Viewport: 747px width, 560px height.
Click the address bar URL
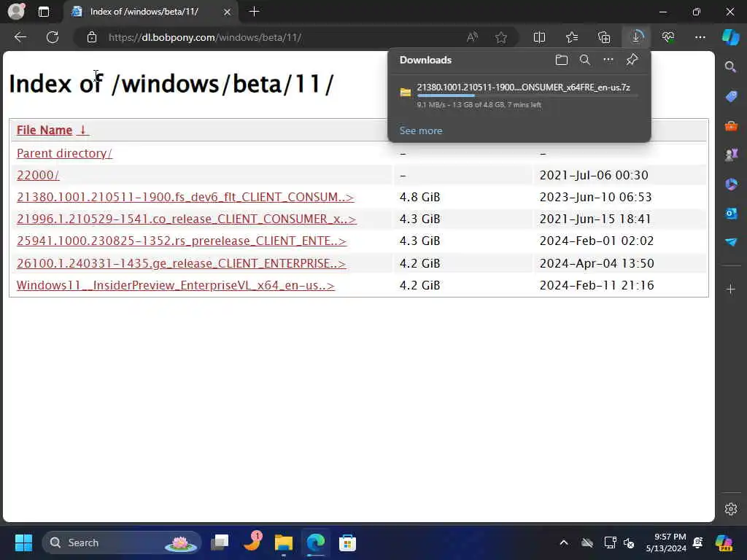click(205, 37)
